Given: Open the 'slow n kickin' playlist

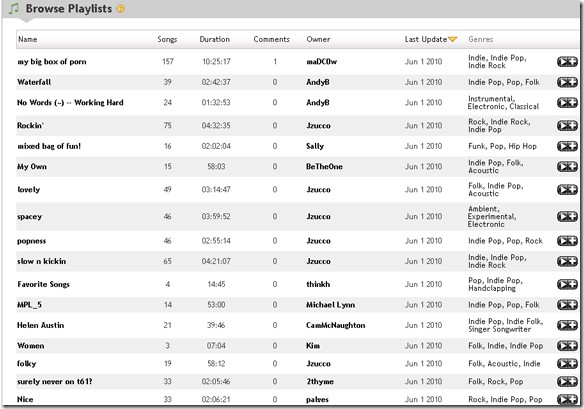Looking at the screenshot, I should point(42,261).
